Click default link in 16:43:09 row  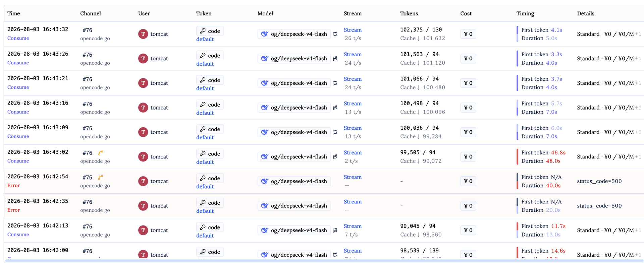(x=205, y=137)
